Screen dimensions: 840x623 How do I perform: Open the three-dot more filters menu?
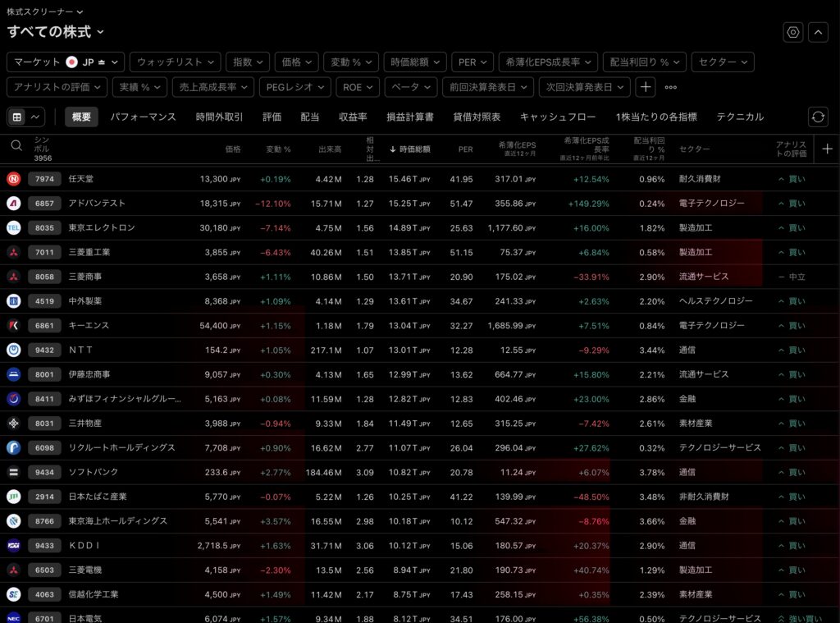tap(671, 87)
